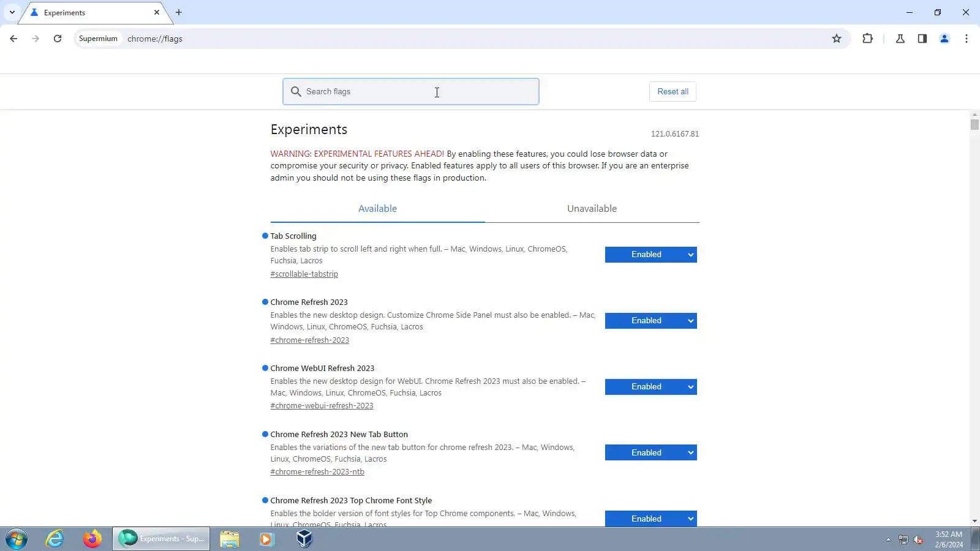
Task: Select Experiments - Supermium taskbar button
Action: click(x=161, y=539)
